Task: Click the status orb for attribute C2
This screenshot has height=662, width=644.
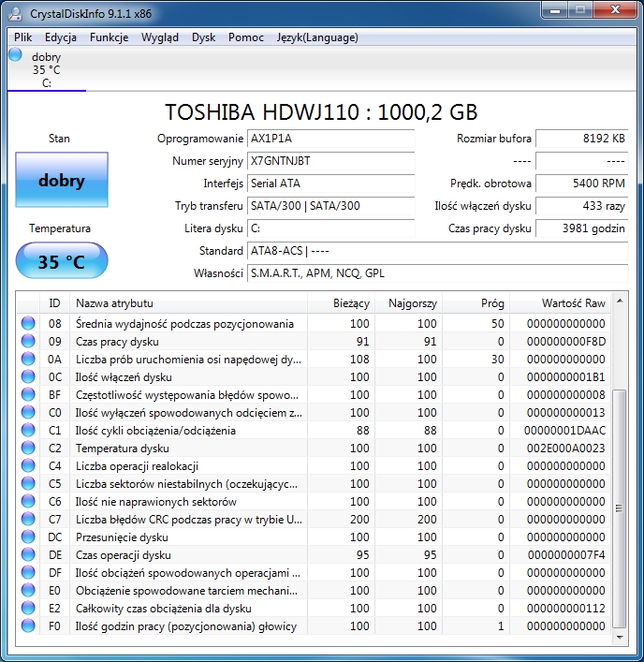Action: 28,448
